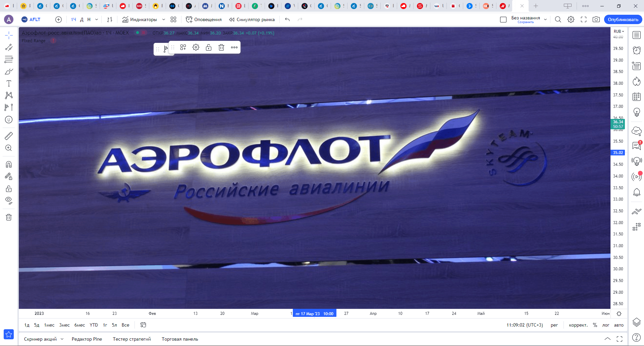This screenshot has height=346, width=644.
Task: Open the Торговая панель tab
Action: point(180,339)
